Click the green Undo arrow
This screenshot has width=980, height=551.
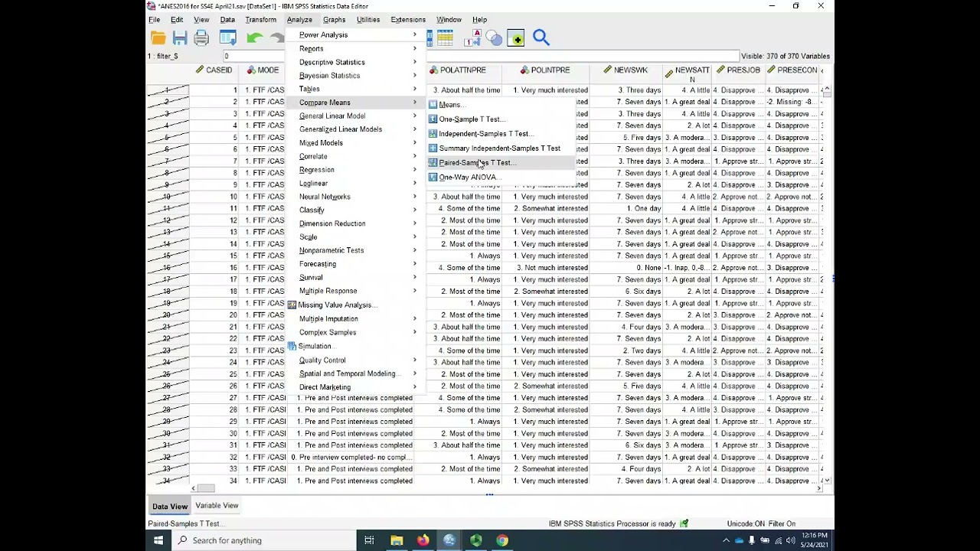(x=255, y=37)
